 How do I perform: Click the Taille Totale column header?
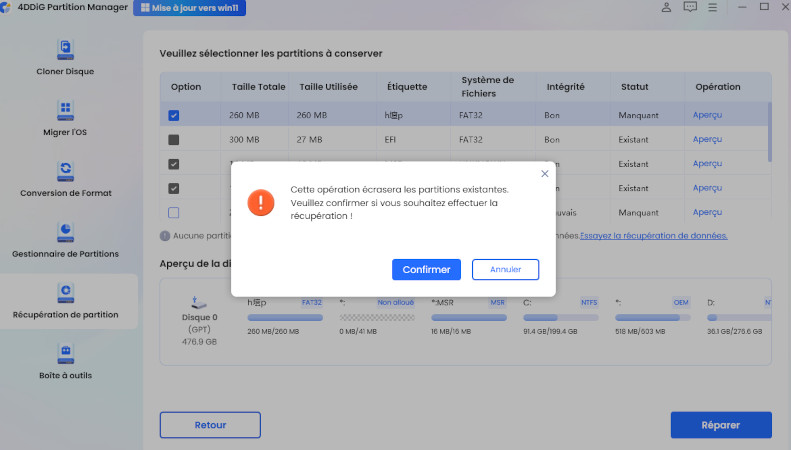(x=258, y=87)
